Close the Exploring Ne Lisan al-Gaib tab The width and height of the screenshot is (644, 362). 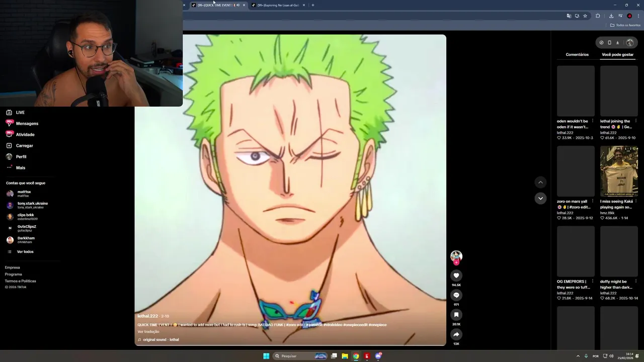pyautogui.click(x=304, y=5)
